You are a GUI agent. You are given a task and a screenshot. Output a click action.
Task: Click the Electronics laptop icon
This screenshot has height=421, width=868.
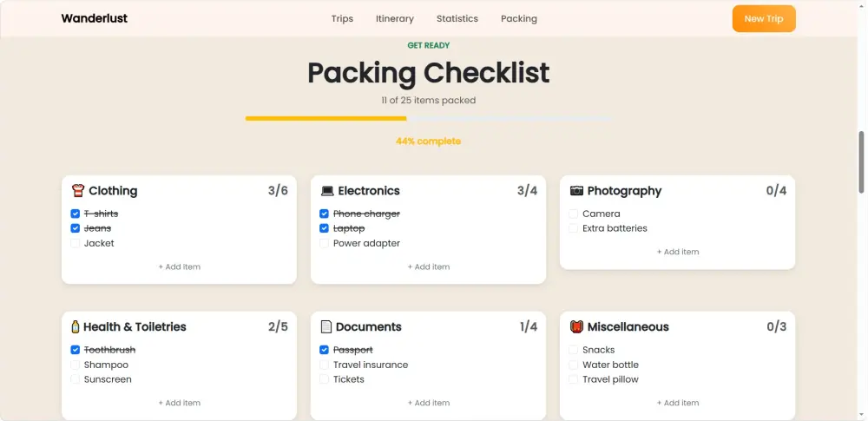coord(327,191)
